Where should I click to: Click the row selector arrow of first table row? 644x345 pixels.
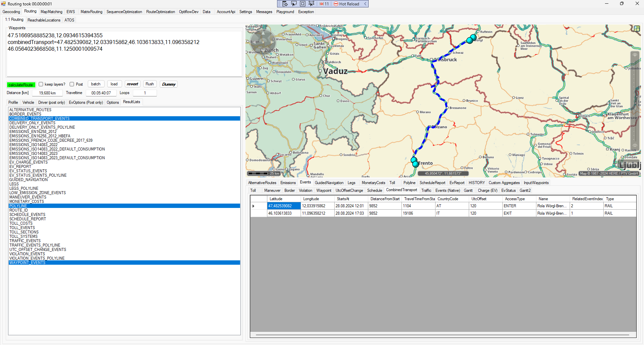(254, 206)
